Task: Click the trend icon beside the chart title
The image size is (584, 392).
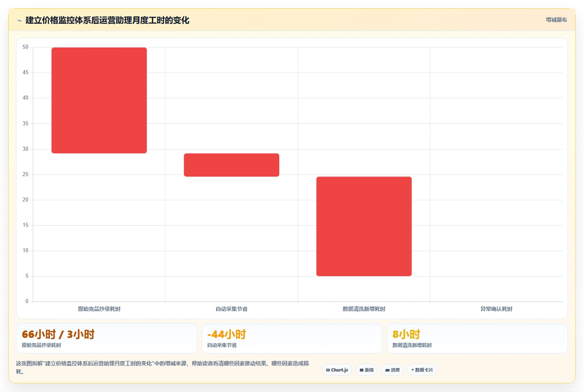Action: 19,20
